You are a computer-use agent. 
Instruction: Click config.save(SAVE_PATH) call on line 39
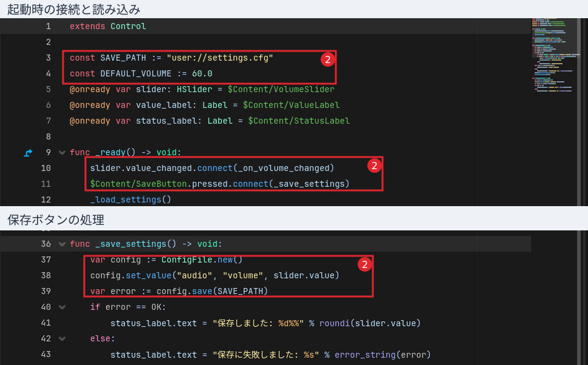click(x=212, y=291)
